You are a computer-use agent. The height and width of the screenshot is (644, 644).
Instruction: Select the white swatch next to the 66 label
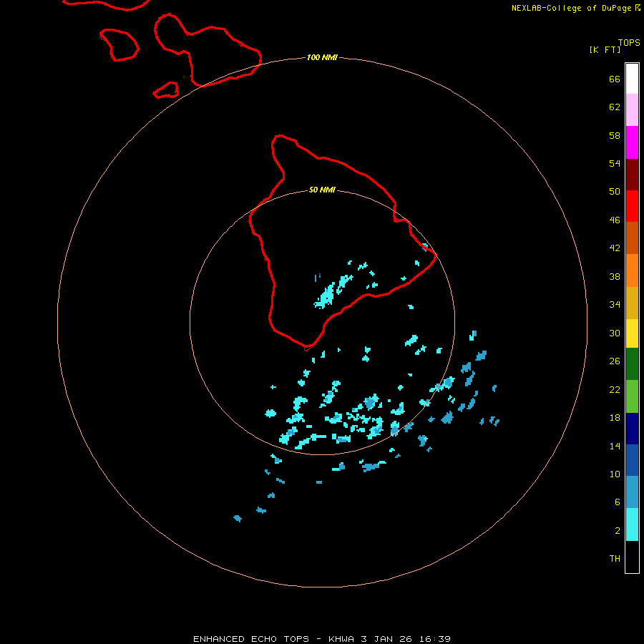(x=632, y=79)
